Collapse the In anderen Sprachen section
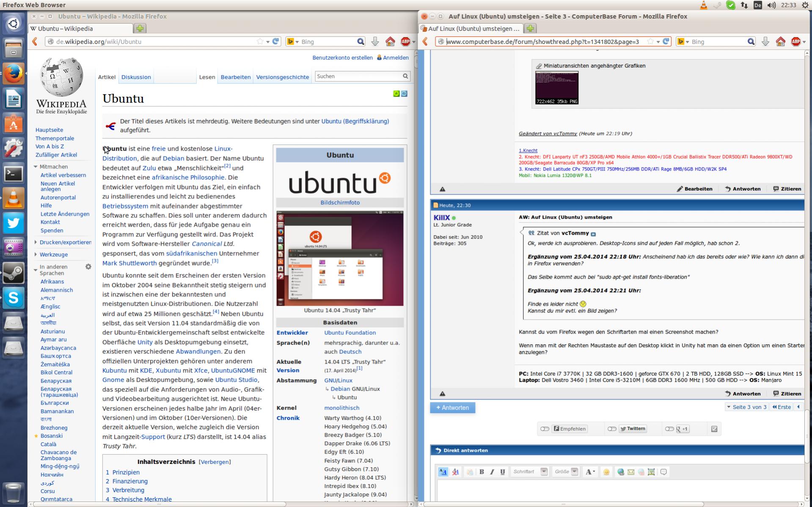 [x=36, y=270]
